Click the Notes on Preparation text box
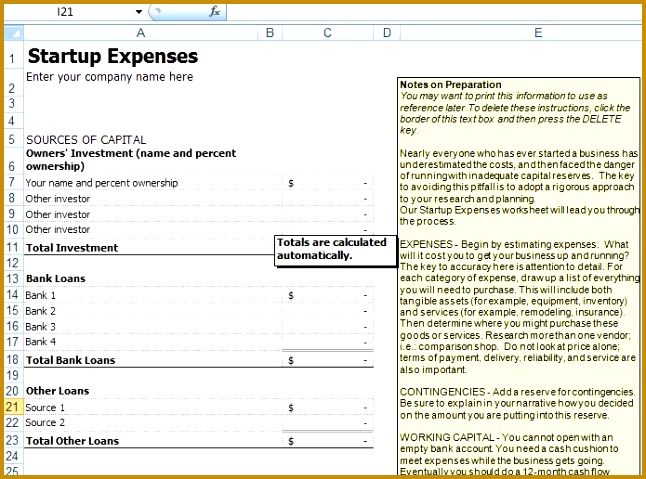This screenshot has height=479, width=646. click(519, 276)
